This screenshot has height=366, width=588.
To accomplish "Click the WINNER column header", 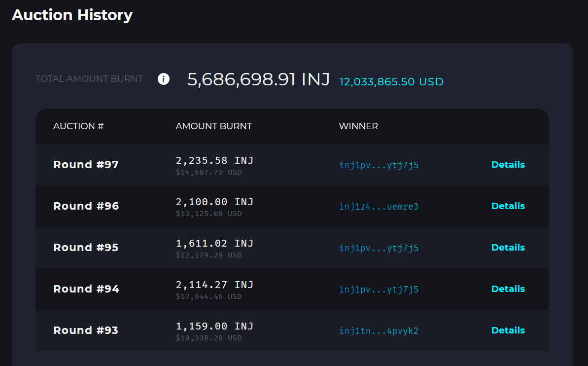I will [358, 126].
